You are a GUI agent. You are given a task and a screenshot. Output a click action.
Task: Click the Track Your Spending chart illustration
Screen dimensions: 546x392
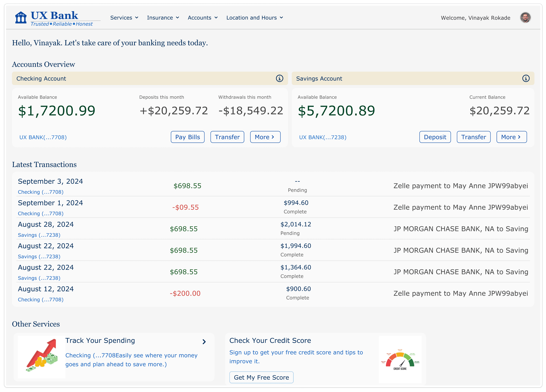pos(42,357)
